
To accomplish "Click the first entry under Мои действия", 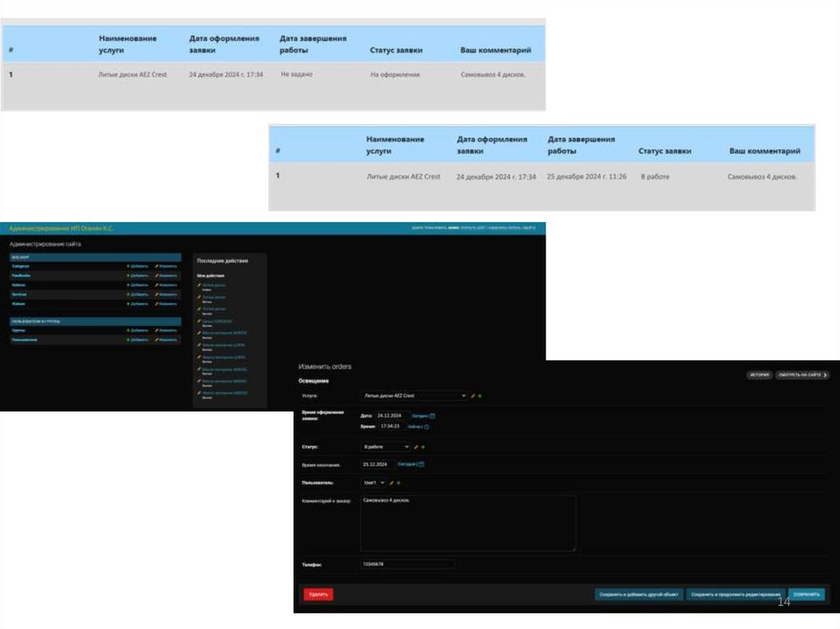I will coord(213,285).
